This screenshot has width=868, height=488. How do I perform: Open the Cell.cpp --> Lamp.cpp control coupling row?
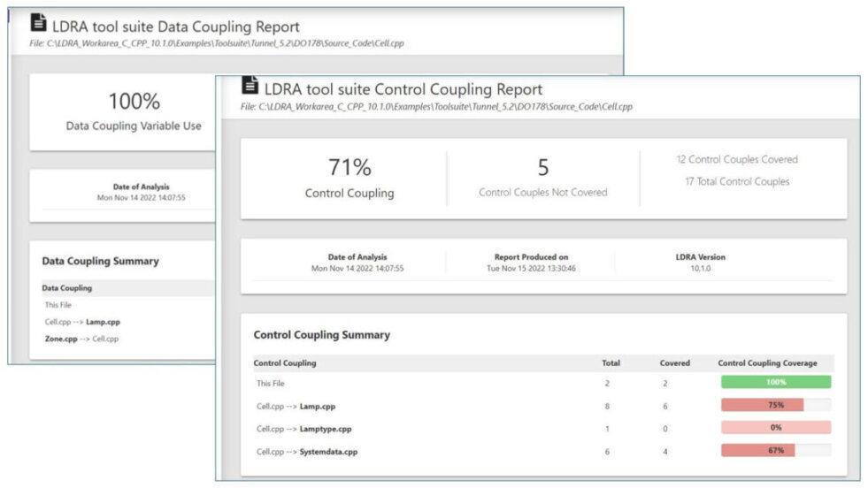[x=543, y=406]
